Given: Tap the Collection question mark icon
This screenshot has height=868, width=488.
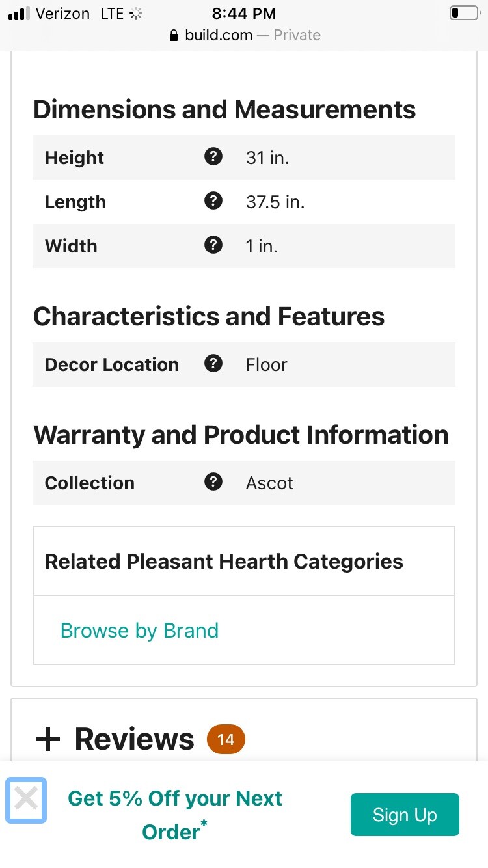Looking at the screenshot, I should [213, 482].
